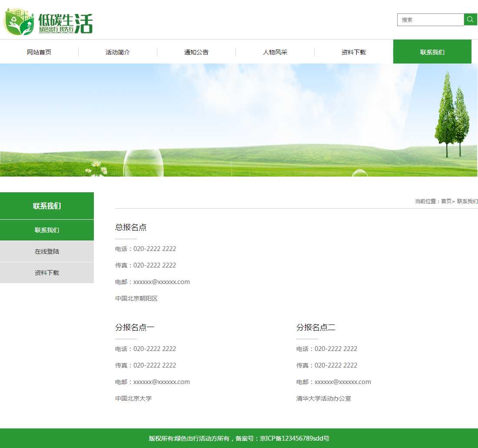Click 联系我们 in the breadcrumb trail
The width and height of the screenshot is (478, 448).
coord(467,201)
